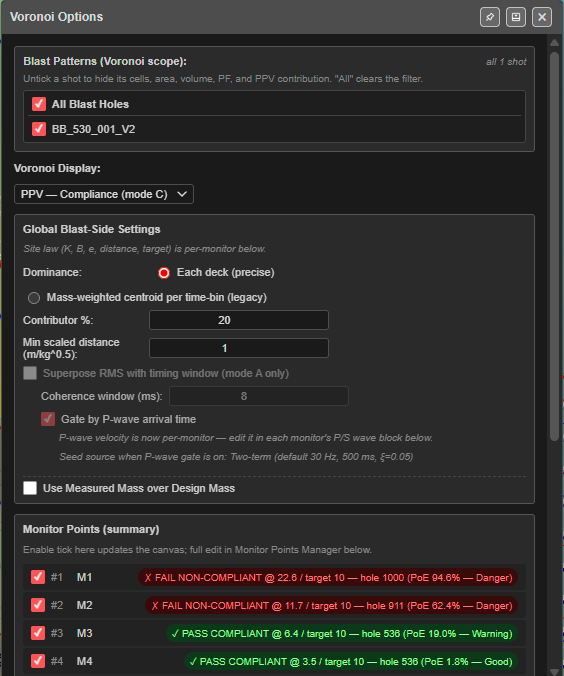Disable monitor point M1 checkbox
The width and height of the screenshot is (564, 676).
tap(38, 577)
